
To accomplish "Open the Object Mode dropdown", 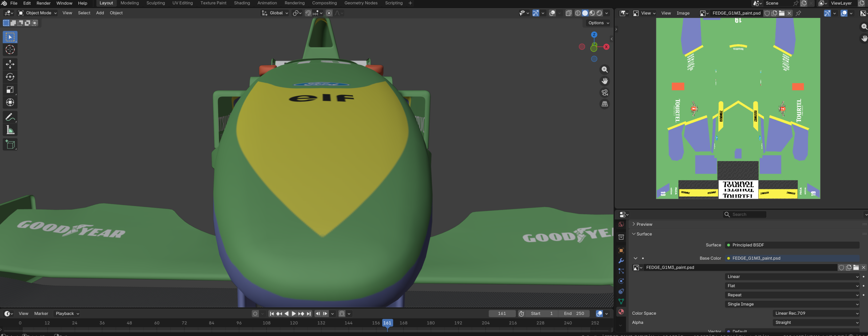I will tap(38, 13).
